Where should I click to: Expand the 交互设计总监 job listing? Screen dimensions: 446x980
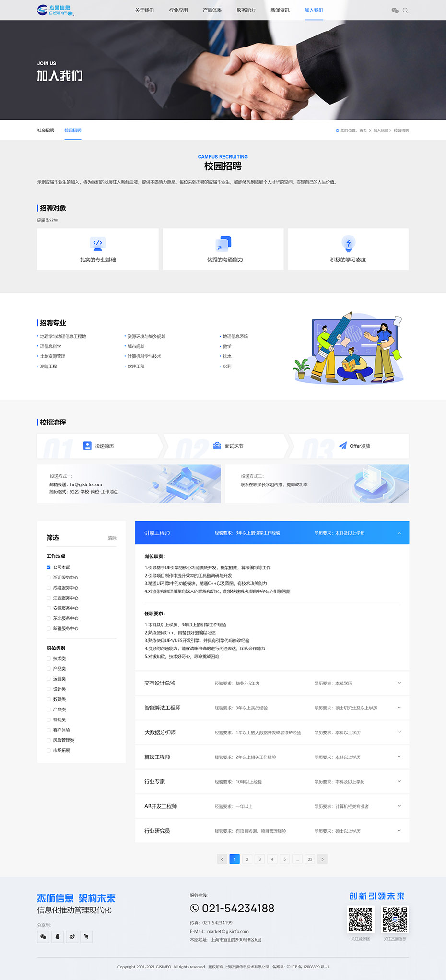pos(399,683)
